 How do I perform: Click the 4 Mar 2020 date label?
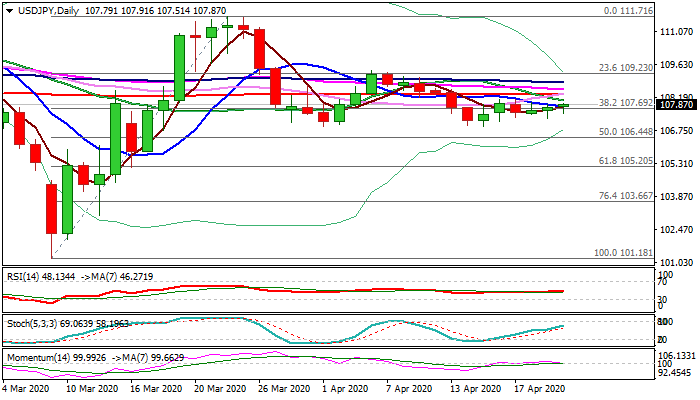pos(28,389)
